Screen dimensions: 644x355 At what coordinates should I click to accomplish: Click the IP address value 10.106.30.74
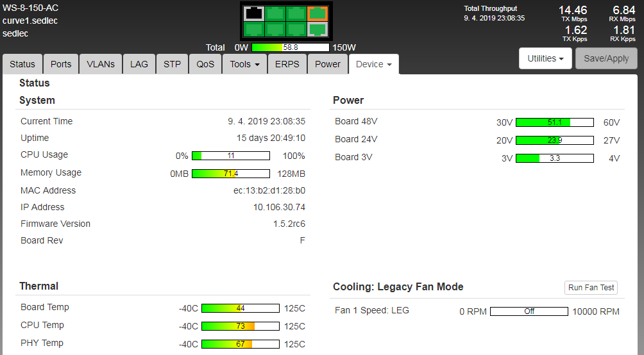(279, 207)
